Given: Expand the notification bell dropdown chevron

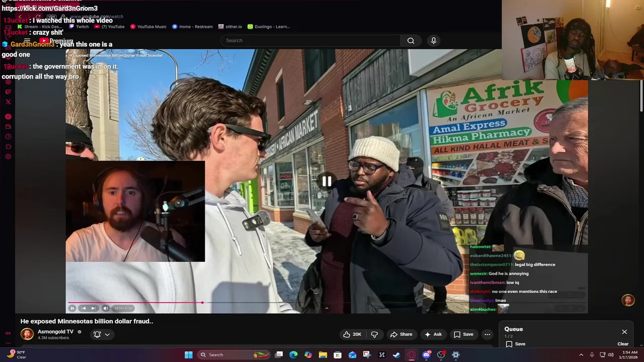Looking at the screenshot, I should (x=107, y=334).
